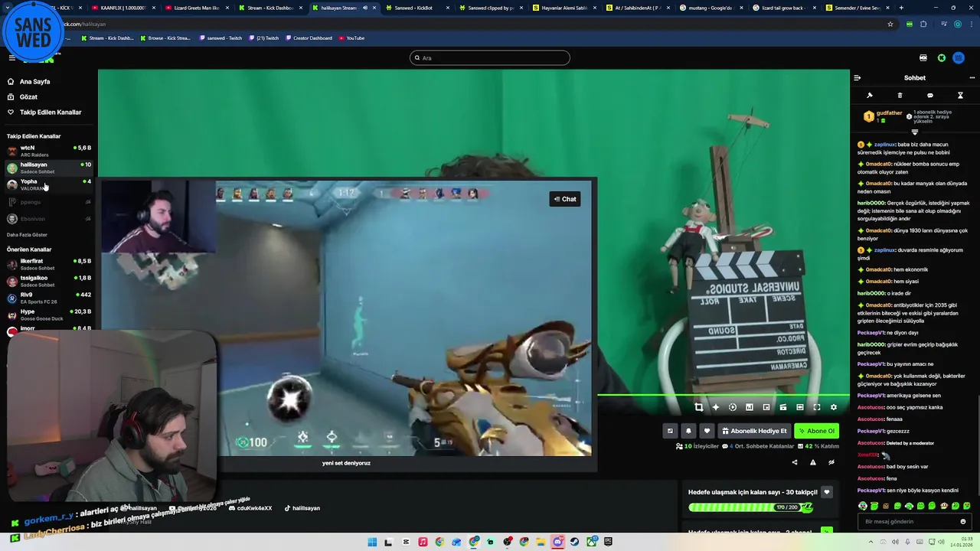Click the Chat button on clip overlay
The width and height of the screenshot is (980, 551).
[x=565, y=199]
